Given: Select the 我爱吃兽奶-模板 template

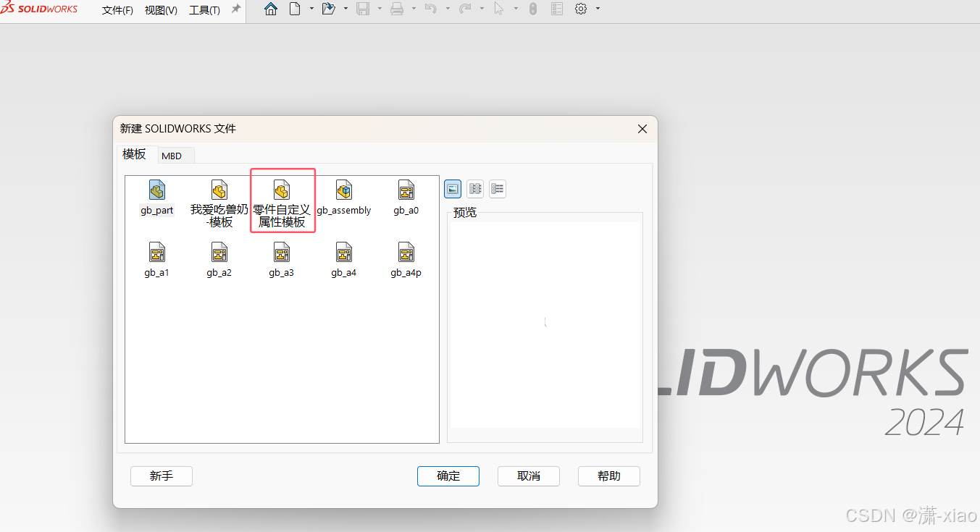Looking at the screenshot, I should point(219,205).
